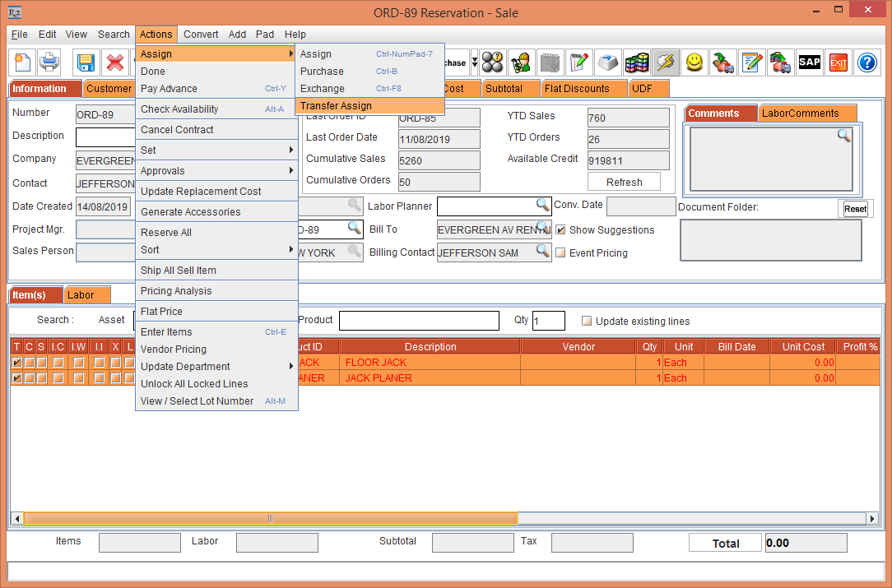The height and width of the screenshot is (588, 892).
Task: Open Help using the question mark icon
Action: (x=866, y=62)
